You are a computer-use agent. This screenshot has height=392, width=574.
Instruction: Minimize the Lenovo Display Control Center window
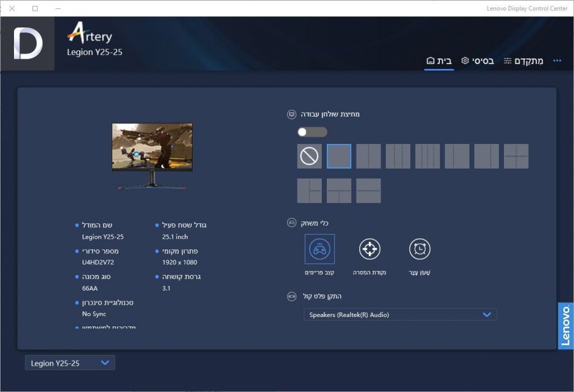click(x=58, y=8)
